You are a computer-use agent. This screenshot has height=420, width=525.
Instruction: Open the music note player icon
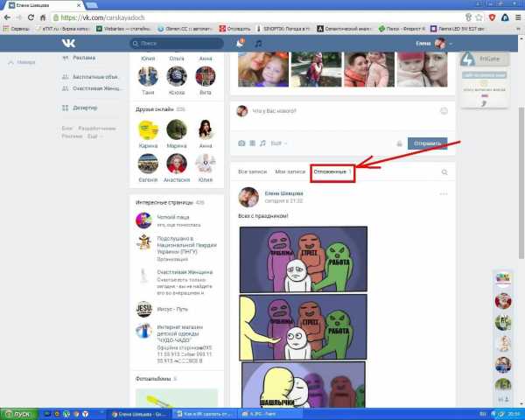click(258, 43)
